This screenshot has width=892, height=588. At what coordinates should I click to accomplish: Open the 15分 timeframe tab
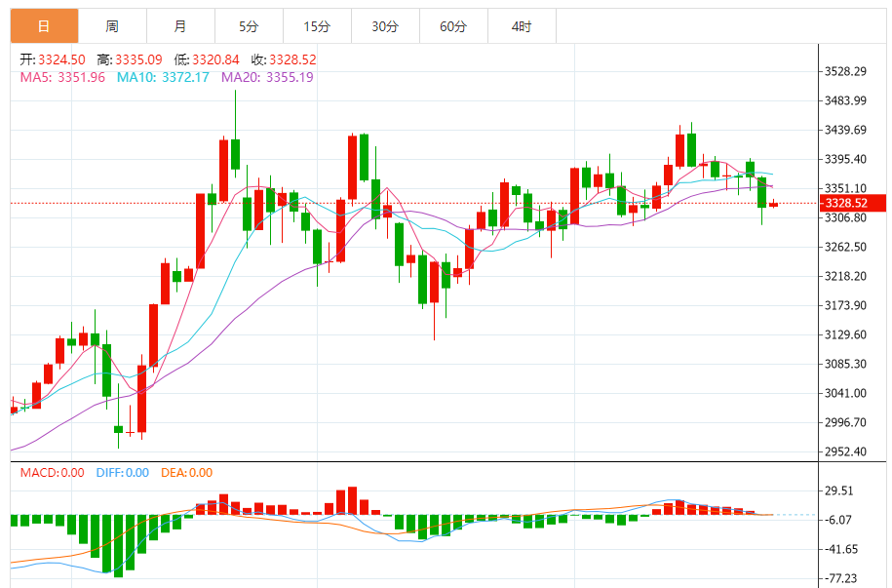(x=318, y=26)
